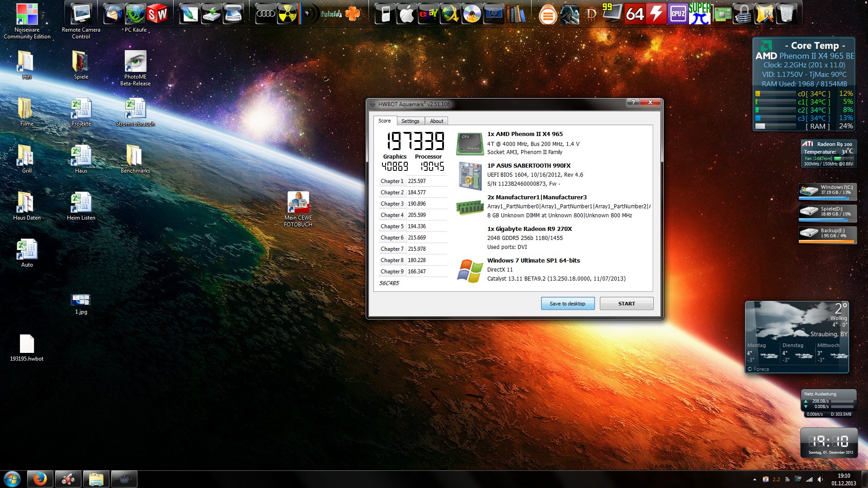Image resolution: width=868 pixels, height=488 pixels.
Task: Open Noiseware Community Edition desktop shortcut
Action: pyautogui.click(x=27, y=21)
